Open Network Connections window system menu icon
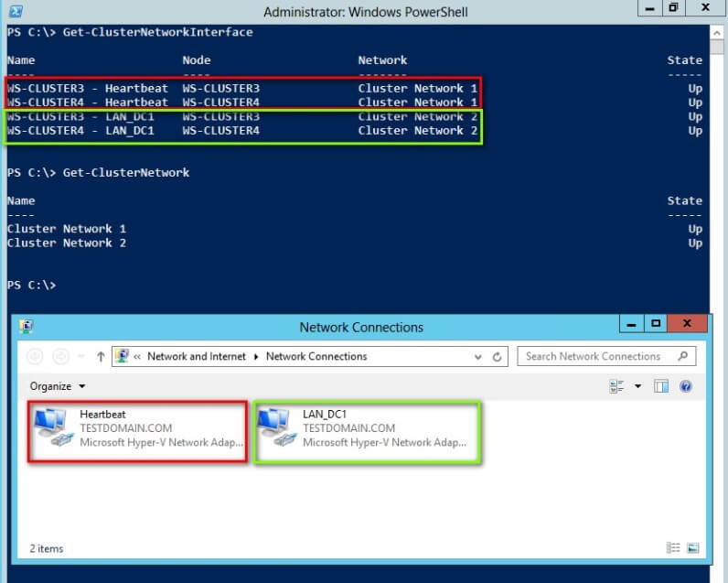728x583 pixels. coord(27,327)
